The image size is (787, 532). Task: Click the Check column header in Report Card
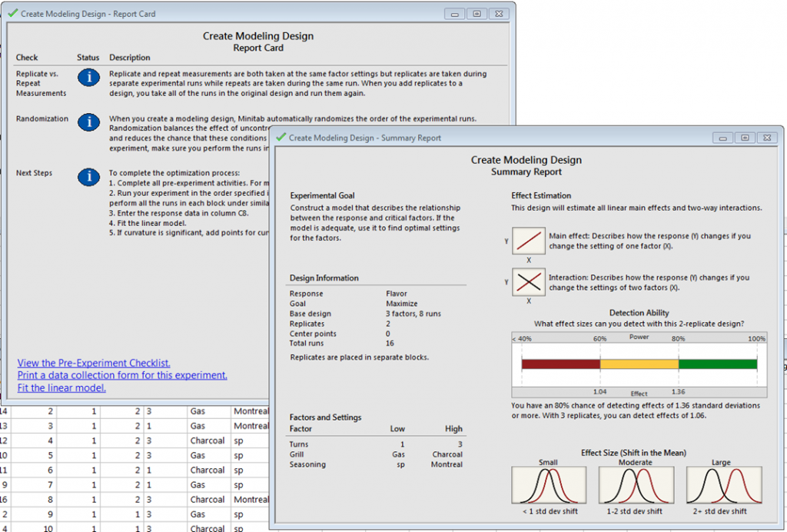[x=27, y=57]
